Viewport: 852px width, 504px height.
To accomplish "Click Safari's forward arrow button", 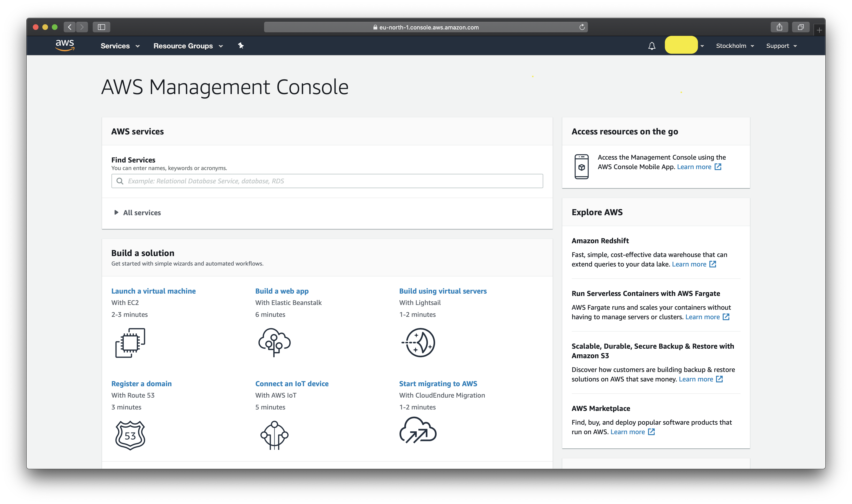I will [x=82, y=27].
